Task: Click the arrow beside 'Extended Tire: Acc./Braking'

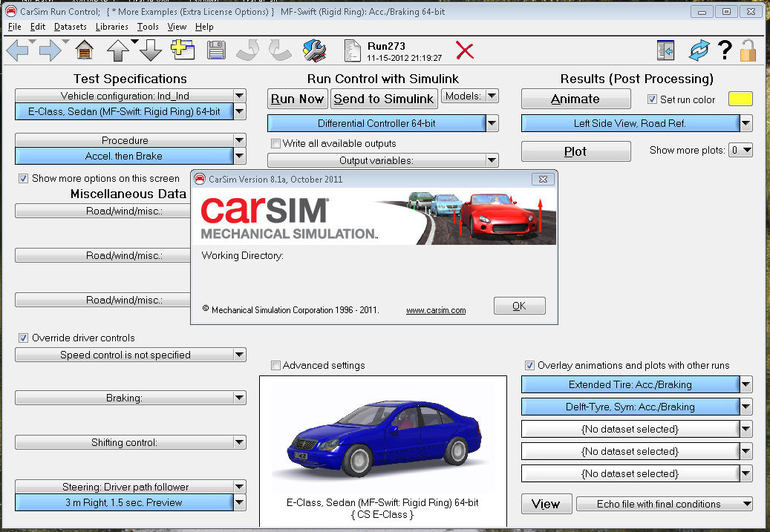Action: click(746, 384)
